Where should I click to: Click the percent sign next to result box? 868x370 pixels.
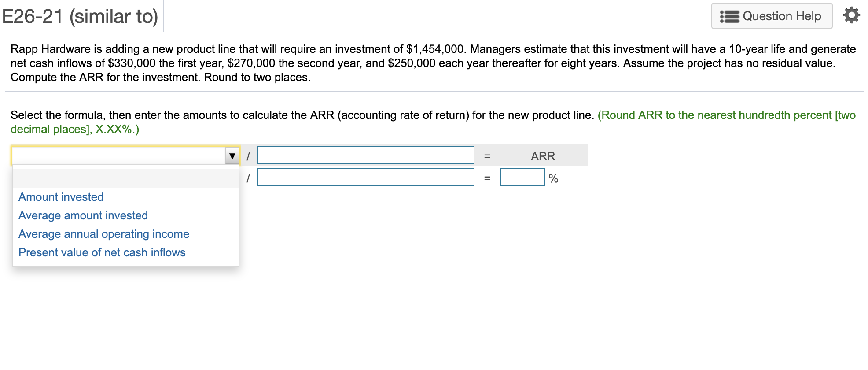[x=554, y=178]
